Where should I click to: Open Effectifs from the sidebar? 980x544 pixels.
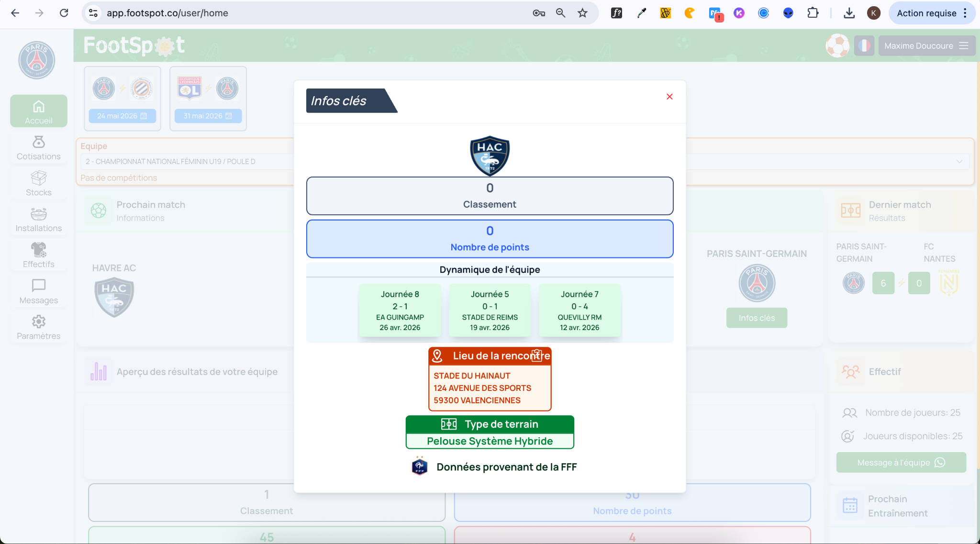point(39,255)
